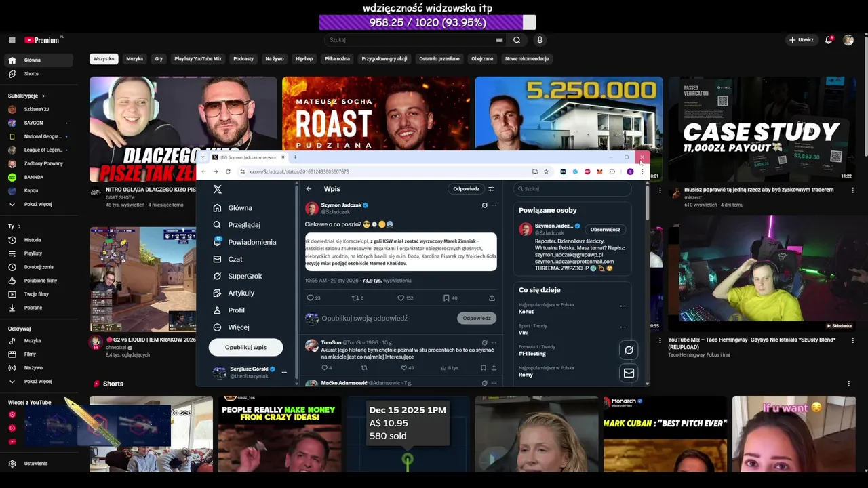Select the Na żywo filter chip

point(275,59)
